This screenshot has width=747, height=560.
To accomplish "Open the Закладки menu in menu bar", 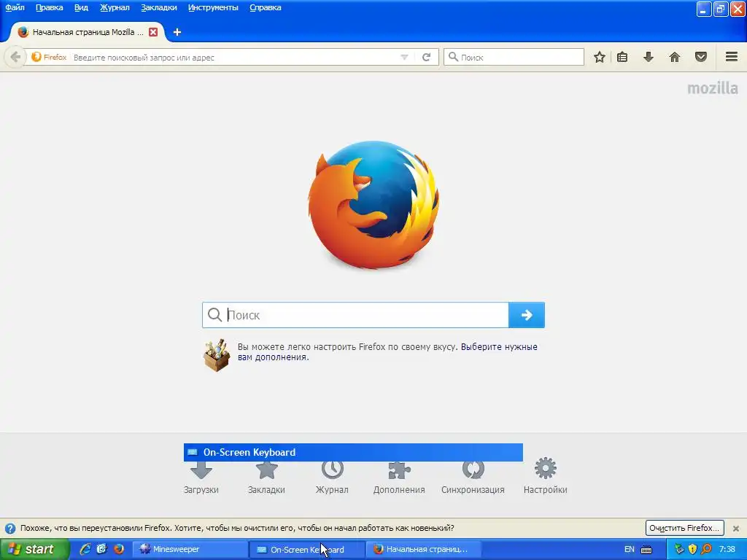I will (x=158, y=7).
